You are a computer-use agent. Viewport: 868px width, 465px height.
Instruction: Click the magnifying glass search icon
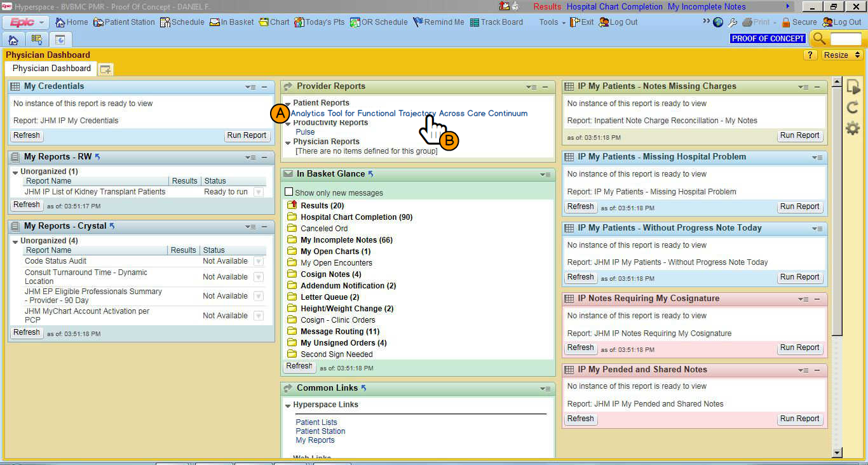point(819,39)
